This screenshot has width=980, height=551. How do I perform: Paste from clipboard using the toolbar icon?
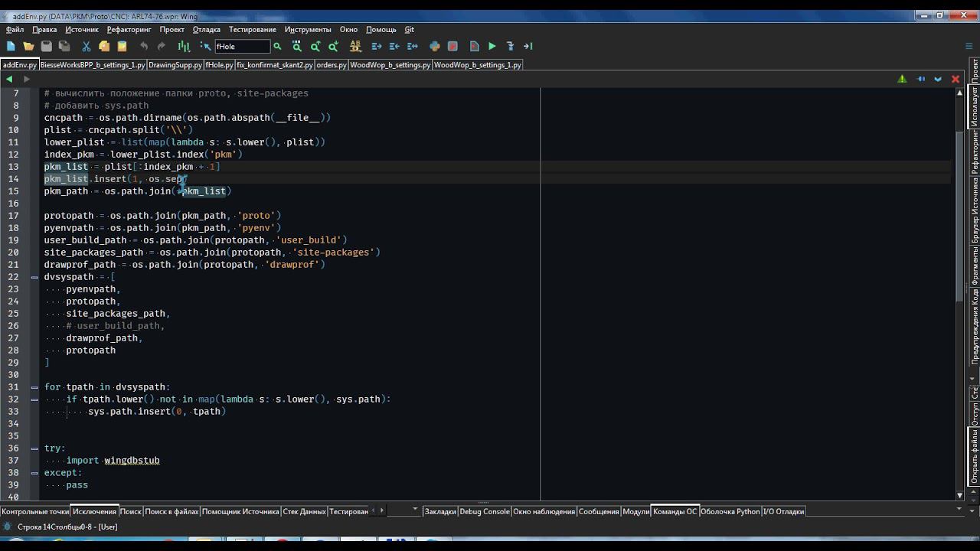pyautogui.click(x=122, y=46)
